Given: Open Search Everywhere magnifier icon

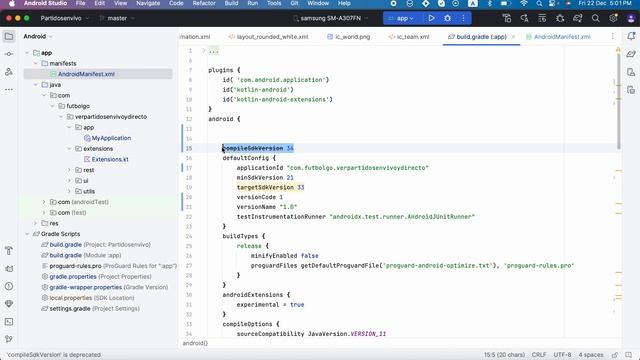Looking at the screenshot, I should [596, 18].
